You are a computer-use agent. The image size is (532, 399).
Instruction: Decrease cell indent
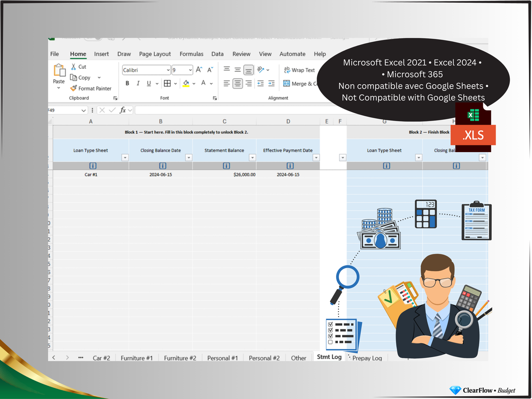click(260, 83)
